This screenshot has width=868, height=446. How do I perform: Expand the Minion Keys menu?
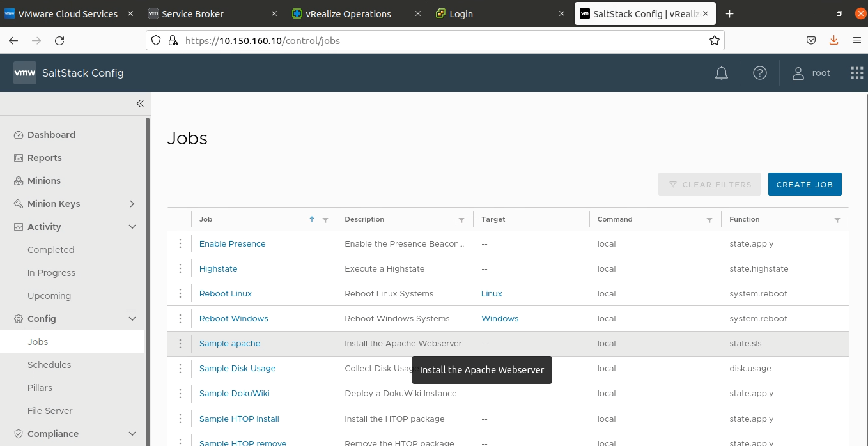click(x=132, y=204)
